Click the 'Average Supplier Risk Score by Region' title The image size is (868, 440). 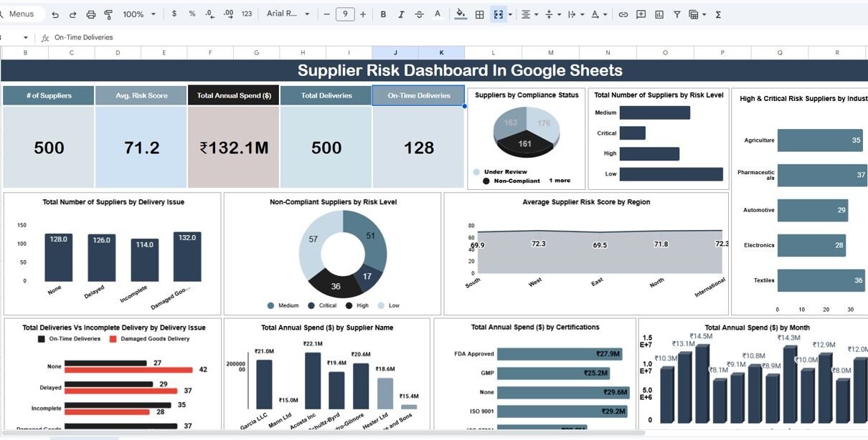586,202
